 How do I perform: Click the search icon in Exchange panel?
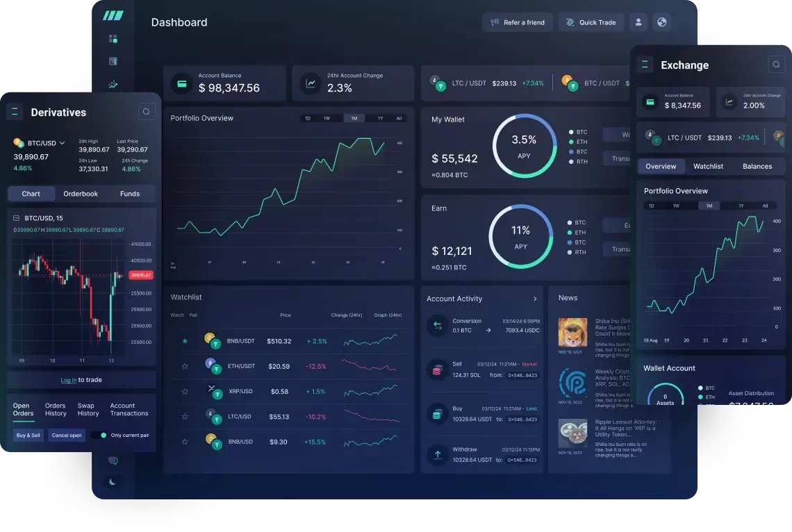click(x=776, y=65)
